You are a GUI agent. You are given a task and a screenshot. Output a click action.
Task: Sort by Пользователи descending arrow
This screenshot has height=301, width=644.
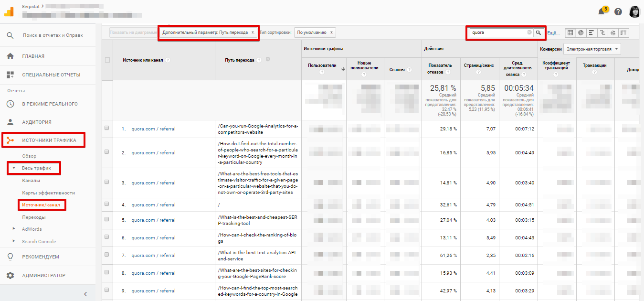point(343,69)
